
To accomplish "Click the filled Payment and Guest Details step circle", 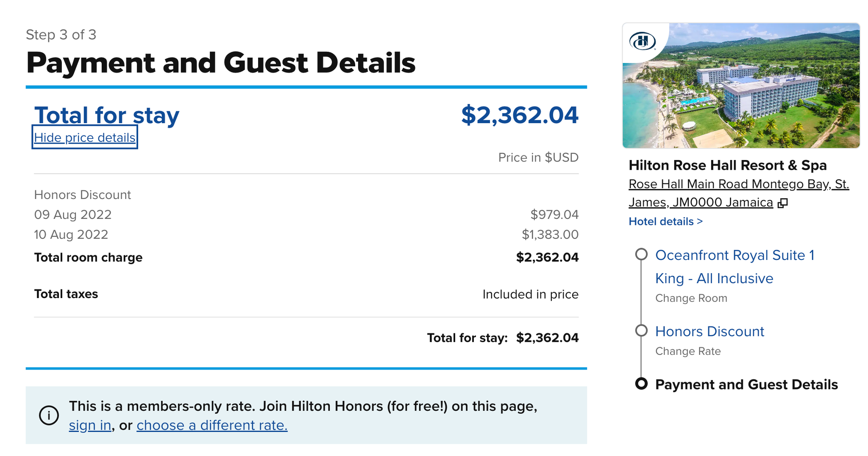I will point(641,384).
